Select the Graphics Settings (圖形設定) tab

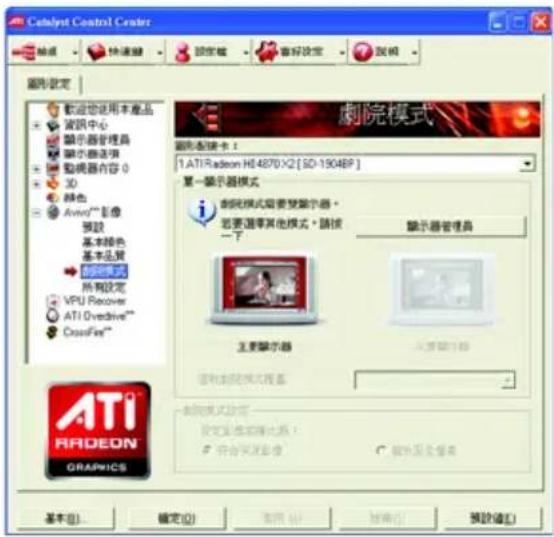49,84
